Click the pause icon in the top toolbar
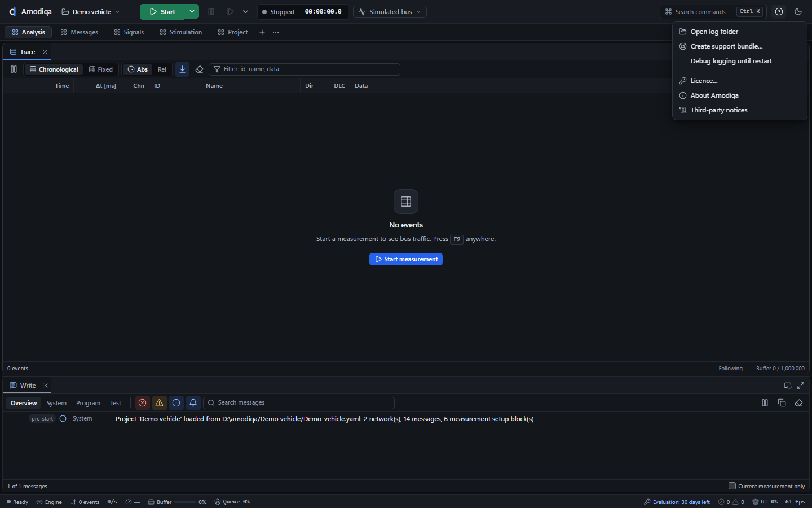 (x=211, y=12)
